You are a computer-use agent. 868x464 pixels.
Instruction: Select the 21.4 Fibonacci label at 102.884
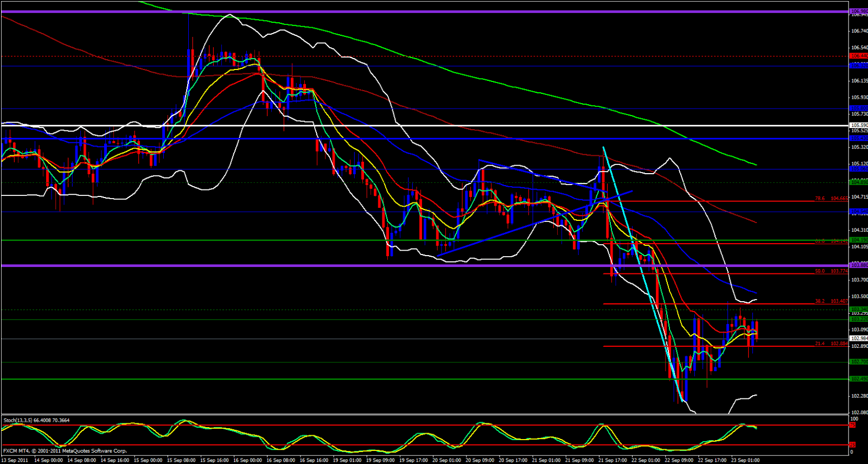pyautogui.click(x=831, y=344)
